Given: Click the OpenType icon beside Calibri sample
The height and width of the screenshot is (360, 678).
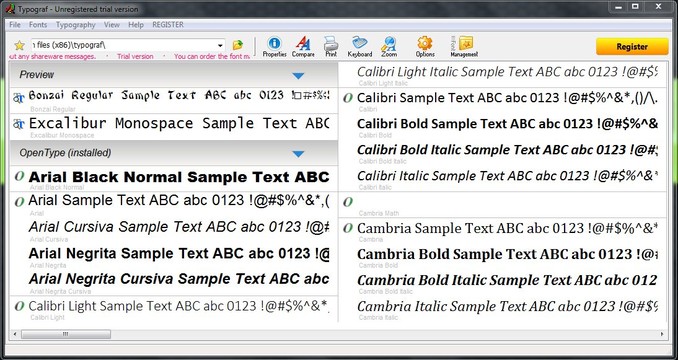Looking at the screenshot, I should click(x=348, y=98).
